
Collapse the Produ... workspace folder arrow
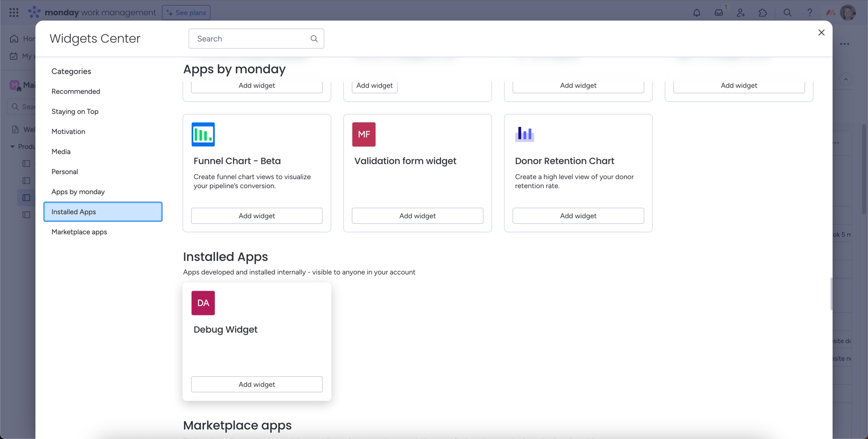tap(13, 146)
